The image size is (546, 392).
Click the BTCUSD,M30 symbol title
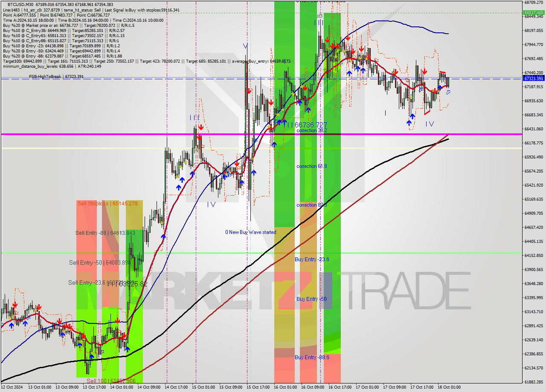tap(21, 4)
